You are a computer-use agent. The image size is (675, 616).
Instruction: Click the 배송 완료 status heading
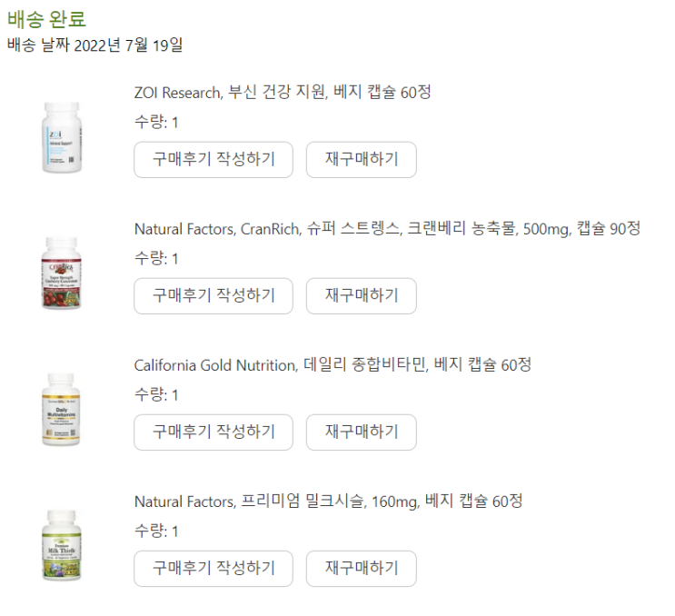[x=46, y=19]
